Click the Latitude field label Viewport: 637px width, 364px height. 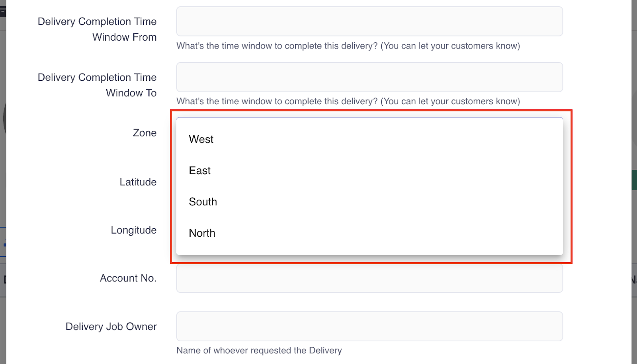(138, 182)
